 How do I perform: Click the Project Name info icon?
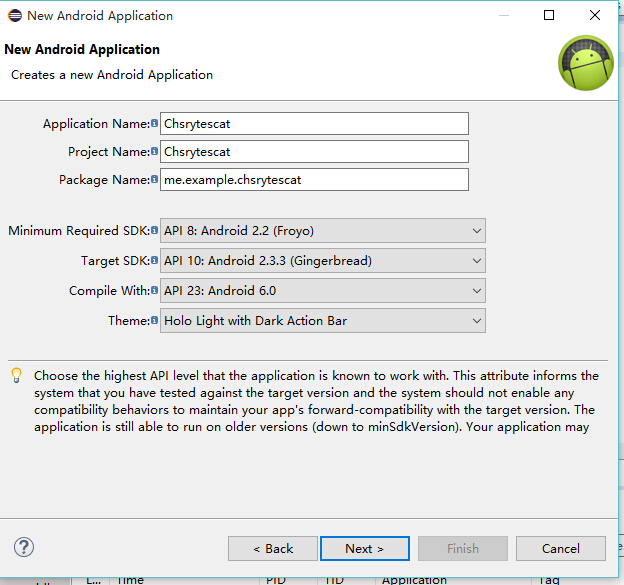(154, 151)
